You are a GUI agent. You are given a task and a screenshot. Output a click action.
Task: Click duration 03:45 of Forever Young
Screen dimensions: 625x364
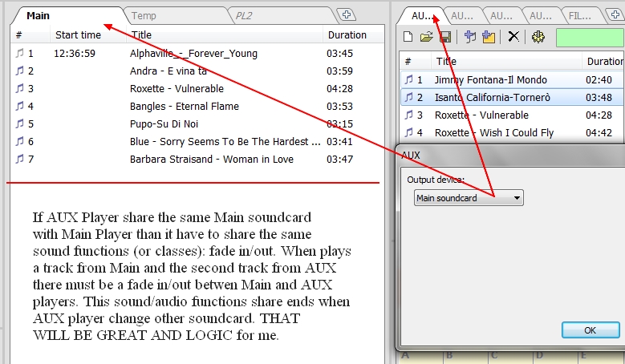click(339, 54)
